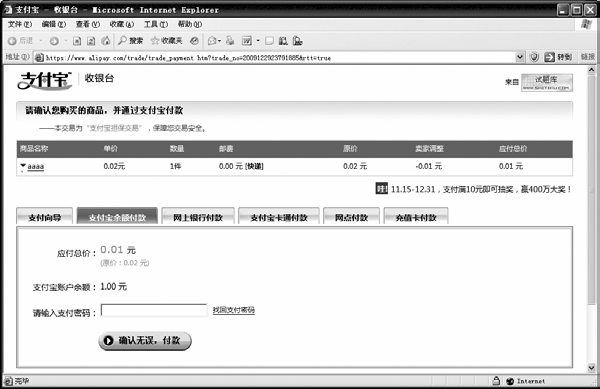This screenshot has height=389, width=600.
Task: Select the 支付宝余额付款 tab
Action: point(117,216)
